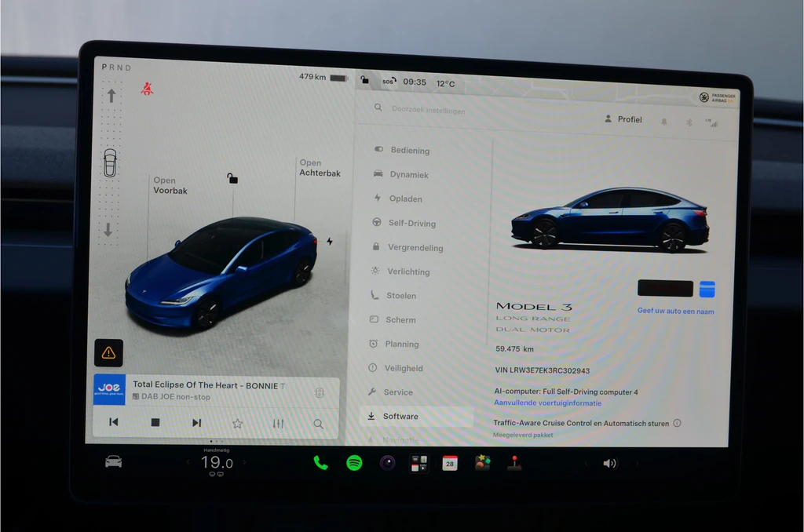The image size is (804, 532).
Task: Tap the charge port lightning bolt icon
Action: pos(330,242)
